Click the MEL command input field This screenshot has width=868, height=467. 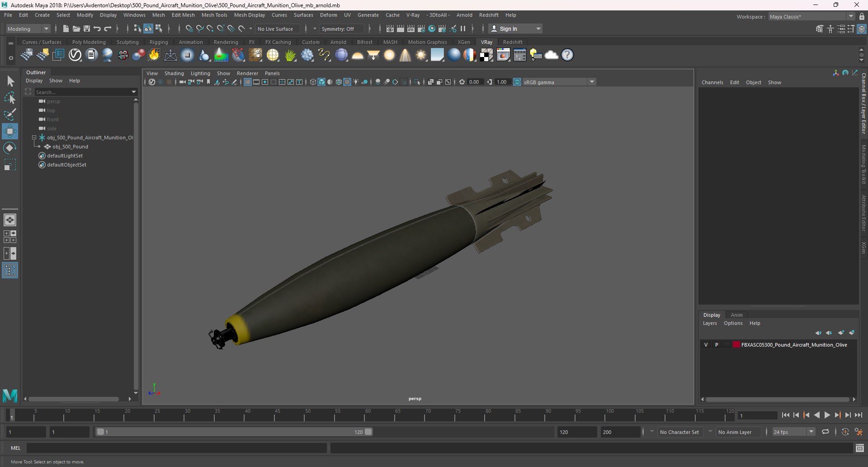177,448
